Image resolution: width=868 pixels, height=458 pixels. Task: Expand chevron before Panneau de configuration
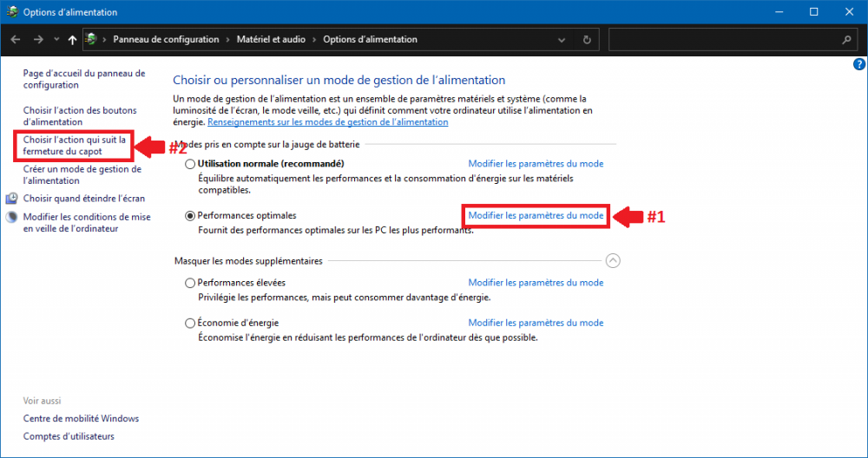(105, 40)
